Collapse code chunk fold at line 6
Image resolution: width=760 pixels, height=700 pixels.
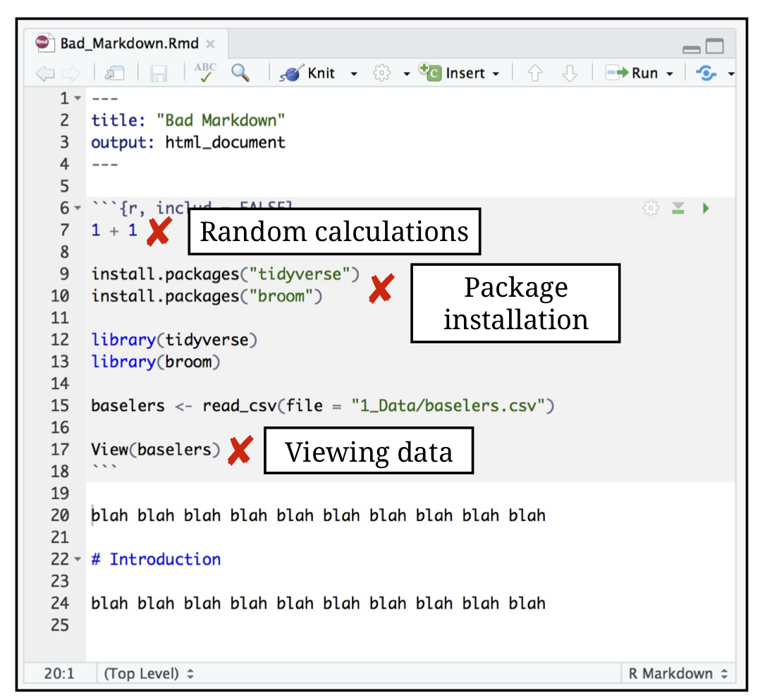point(78,209)
